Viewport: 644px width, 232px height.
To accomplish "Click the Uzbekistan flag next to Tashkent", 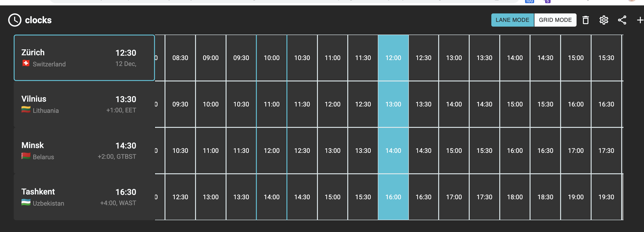I will click(26, 203).
